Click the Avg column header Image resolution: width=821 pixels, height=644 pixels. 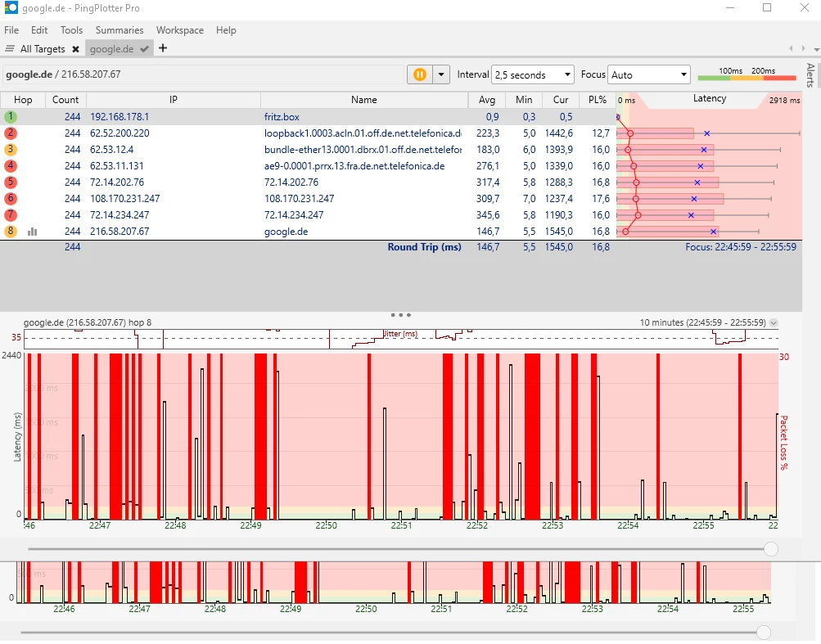coord(487,100)
